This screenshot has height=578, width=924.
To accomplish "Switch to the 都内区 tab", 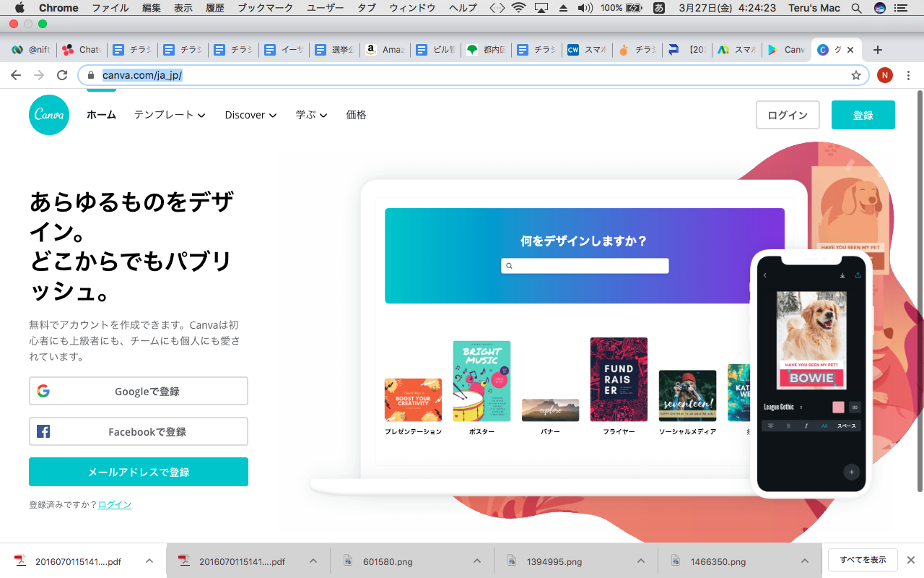I will [x=486, y=50].
